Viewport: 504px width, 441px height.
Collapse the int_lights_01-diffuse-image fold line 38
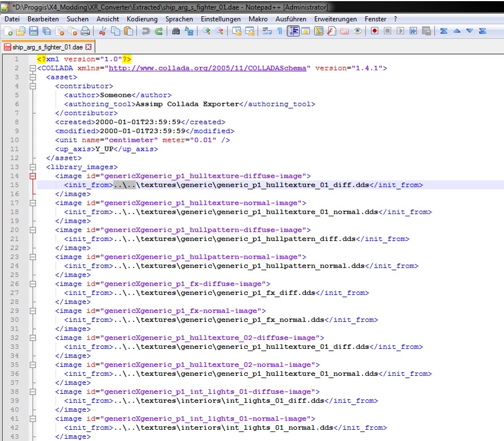coord(33,392)
